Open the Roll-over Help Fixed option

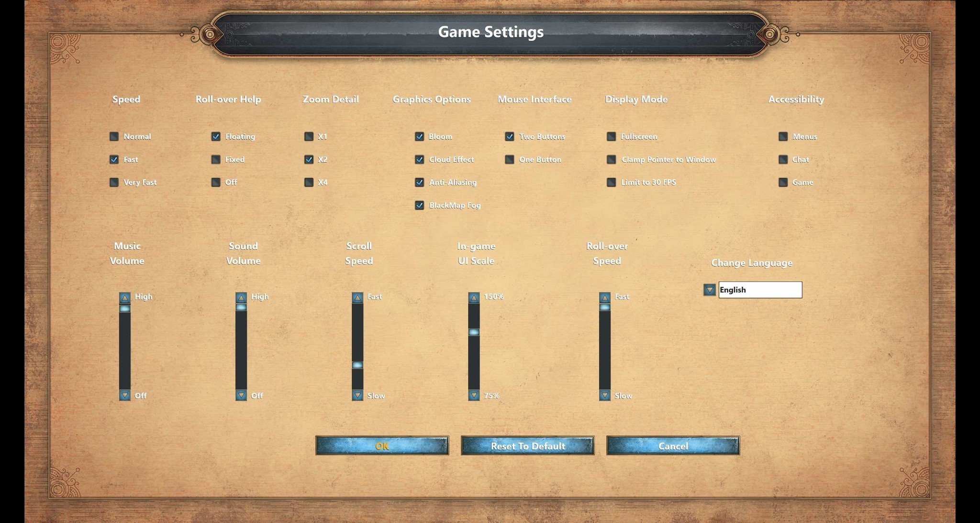pyautogui.click(x=215, y=159)
